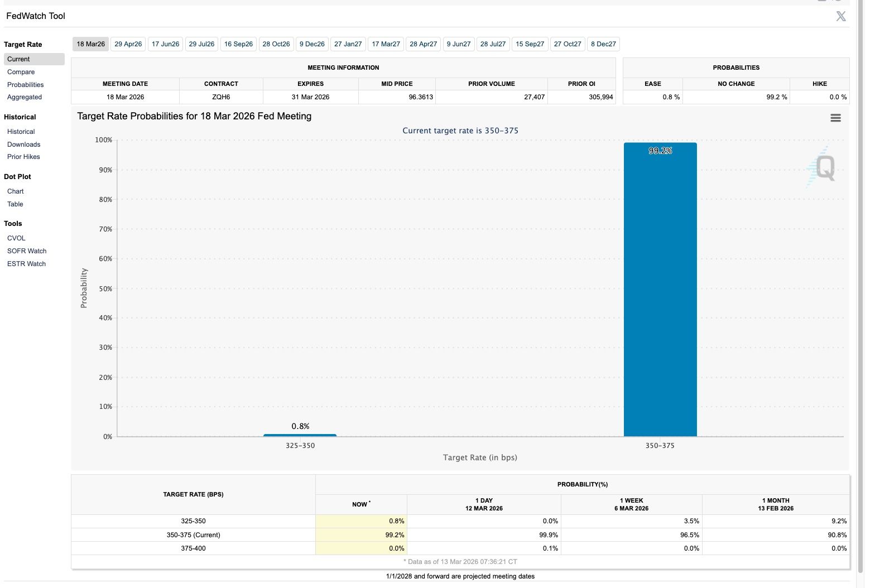Click the X (Twitter) share icon
Screen dimensions: 875x588
point(840,16)
